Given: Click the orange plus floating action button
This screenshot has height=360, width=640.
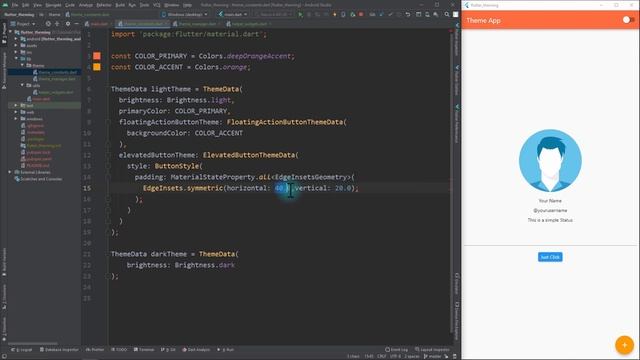Looking at the screenshot, I should [624, 345].
